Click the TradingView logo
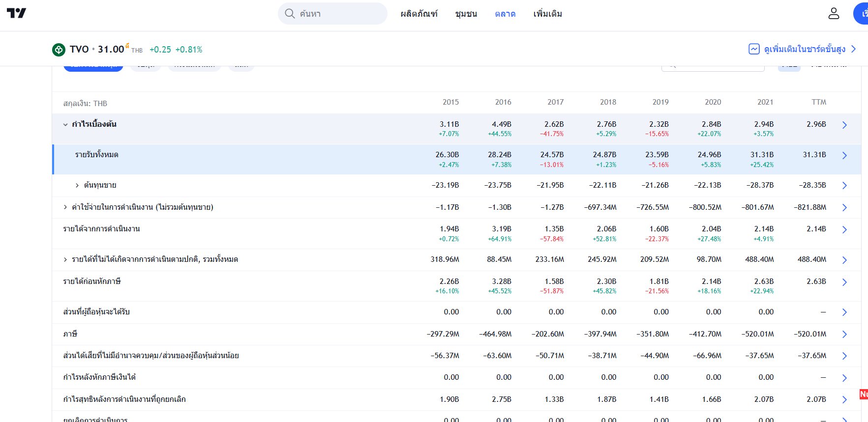This screenshot has height=422, width=868. tap(16, 13)
